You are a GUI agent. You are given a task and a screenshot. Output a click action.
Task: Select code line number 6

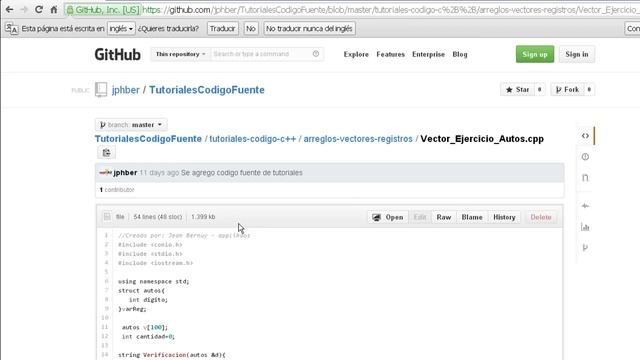tap(106, 281)
